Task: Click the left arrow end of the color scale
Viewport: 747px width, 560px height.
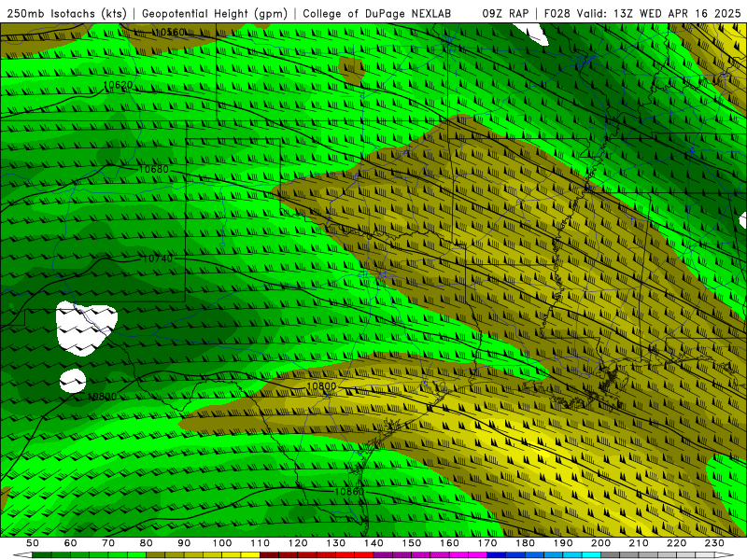Action: [x=21, y=555]
